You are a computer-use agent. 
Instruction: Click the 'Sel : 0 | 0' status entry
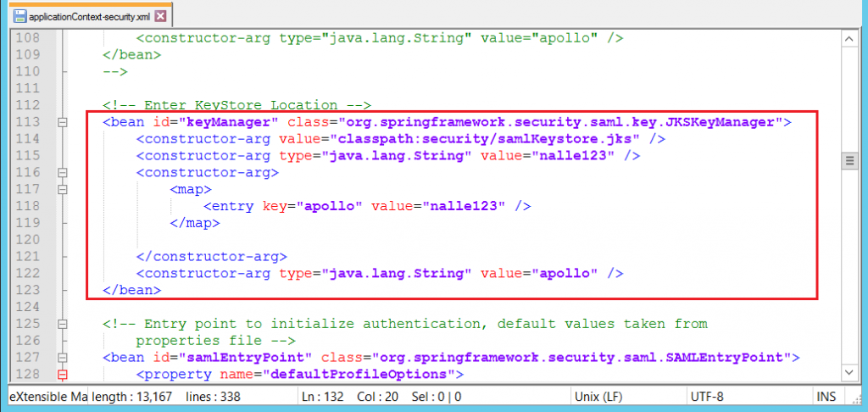pos(437,397)
